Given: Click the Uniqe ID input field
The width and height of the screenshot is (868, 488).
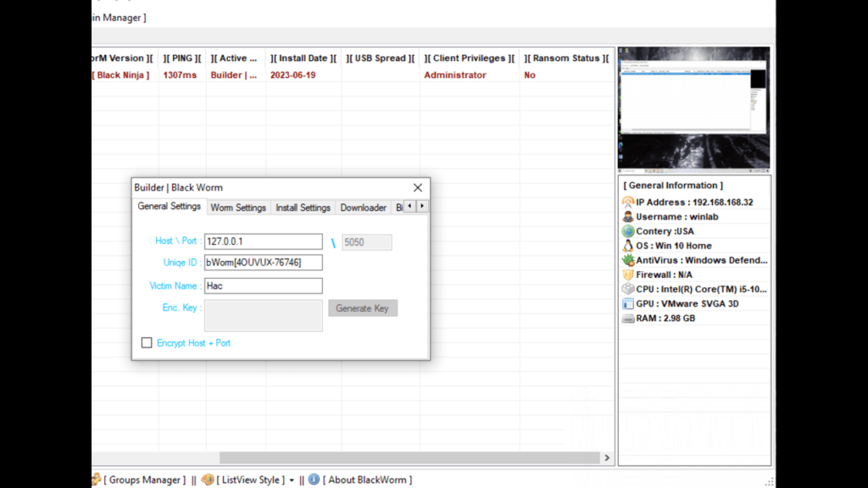Looking at the screenshot, I should (x=264, y=263).
